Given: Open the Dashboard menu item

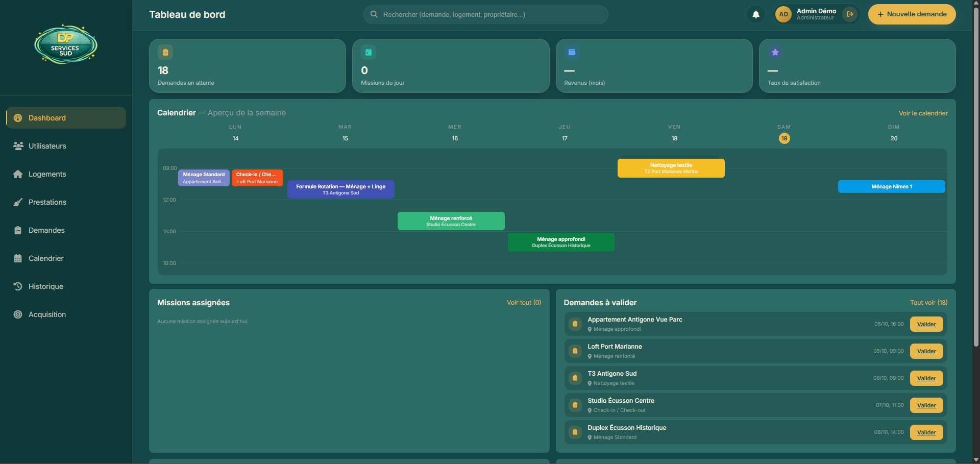Looking at the screenshot, I should (x=66, y=118).
